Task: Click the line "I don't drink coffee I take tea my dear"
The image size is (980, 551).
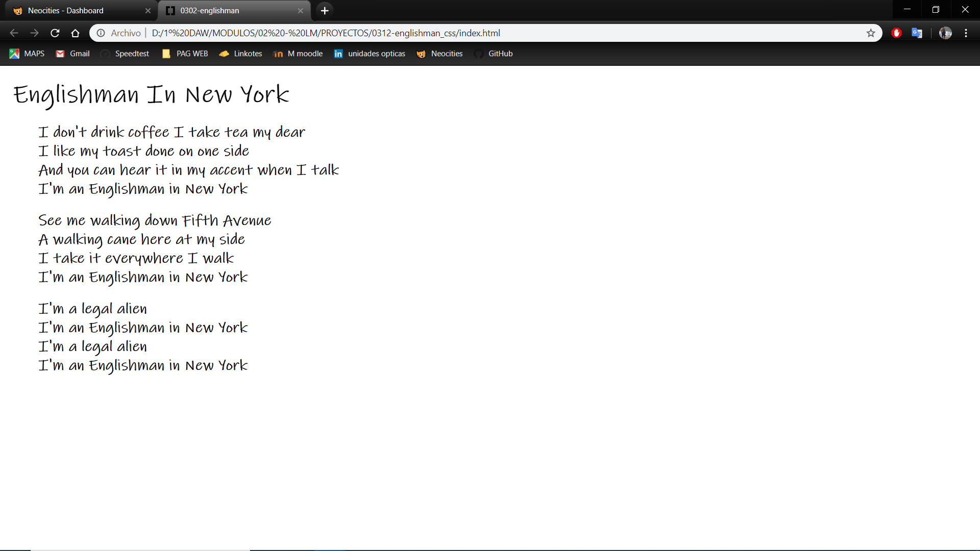Action: coord(172,132)
